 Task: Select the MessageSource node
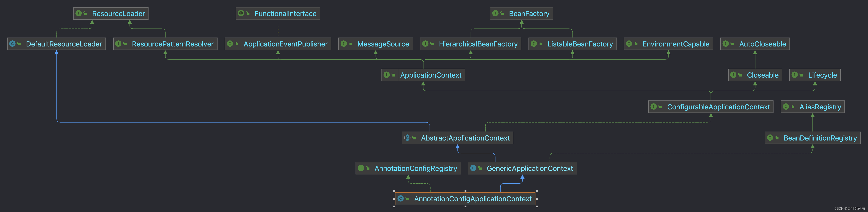[x=383, y=44]
